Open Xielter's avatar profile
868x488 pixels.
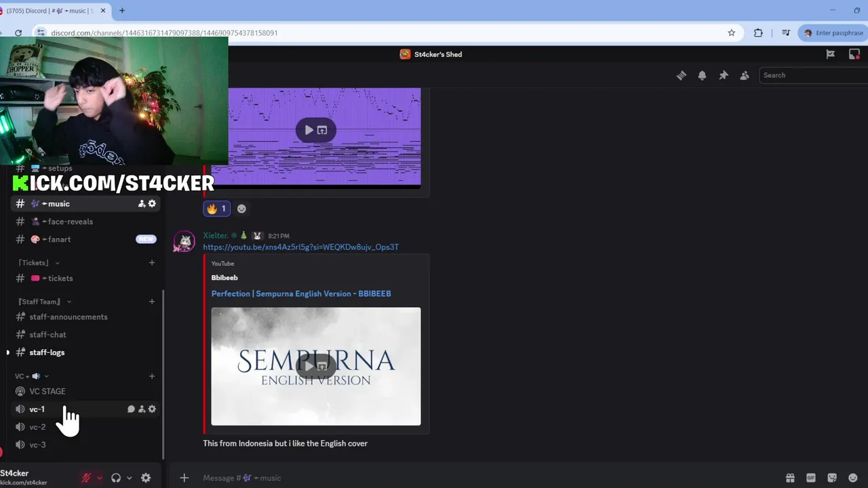click(x=184, y=242)
